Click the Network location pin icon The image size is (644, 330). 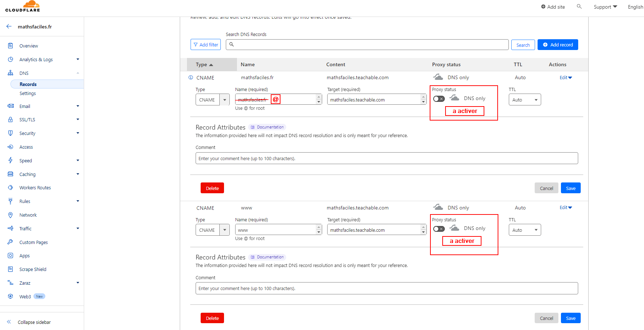pyautogui.click(x=10, y=215)
